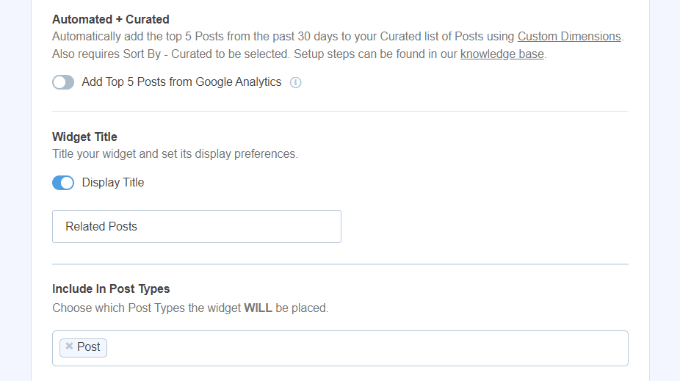The height and width of the screenshot is (381, 680).
Task: Click 'Also requires Sort By - Curated' text
Action: click(x=170, y=54)
